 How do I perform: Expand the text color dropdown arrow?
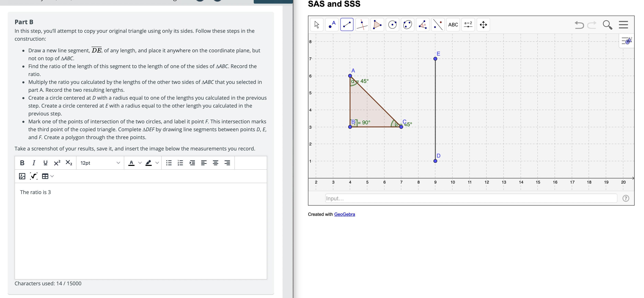140,163
